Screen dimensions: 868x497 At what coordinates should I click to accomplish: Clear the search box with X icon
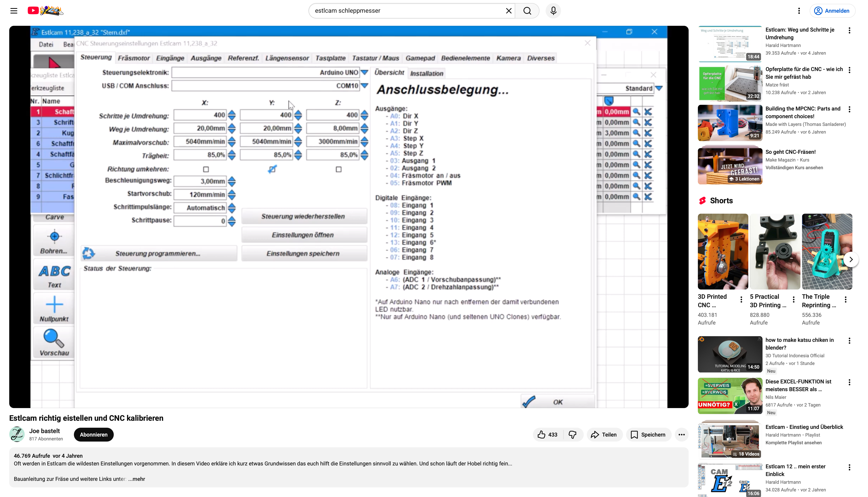tap(508, 11)
